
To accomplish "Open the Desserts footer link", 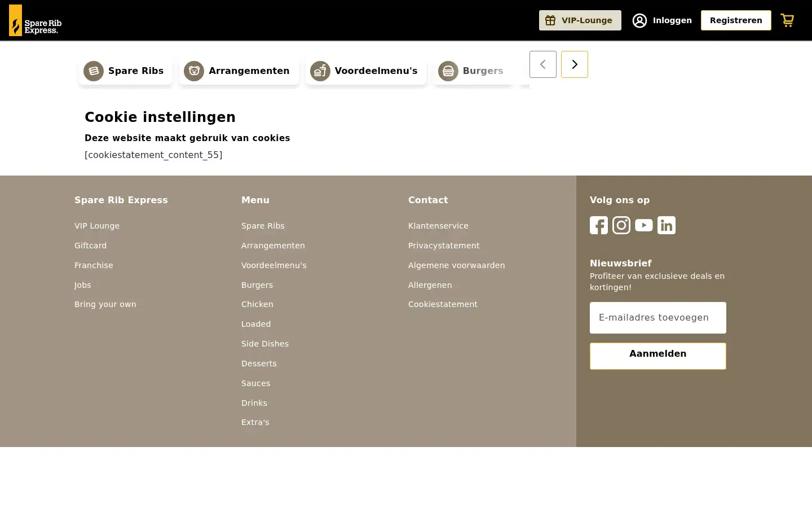I will pos(259,364).
